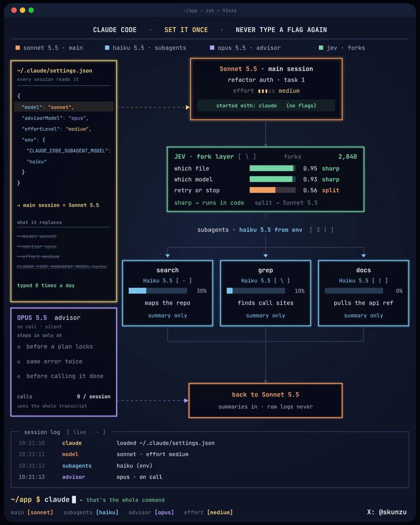Image resolution: width=420 pixels, height=525 pixels.
Task: Click the "0 / session" calls value
Action: (x=94, y=396)
